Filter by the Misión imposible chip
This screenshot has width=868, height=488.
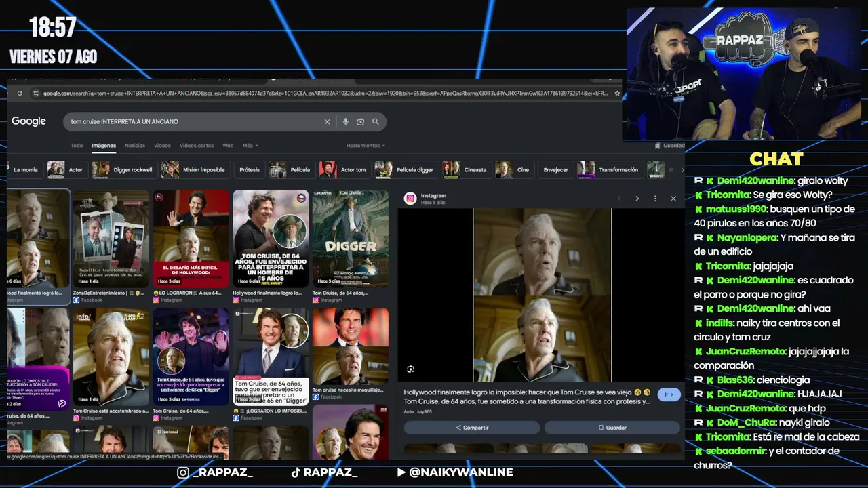[x=194, y=170]
